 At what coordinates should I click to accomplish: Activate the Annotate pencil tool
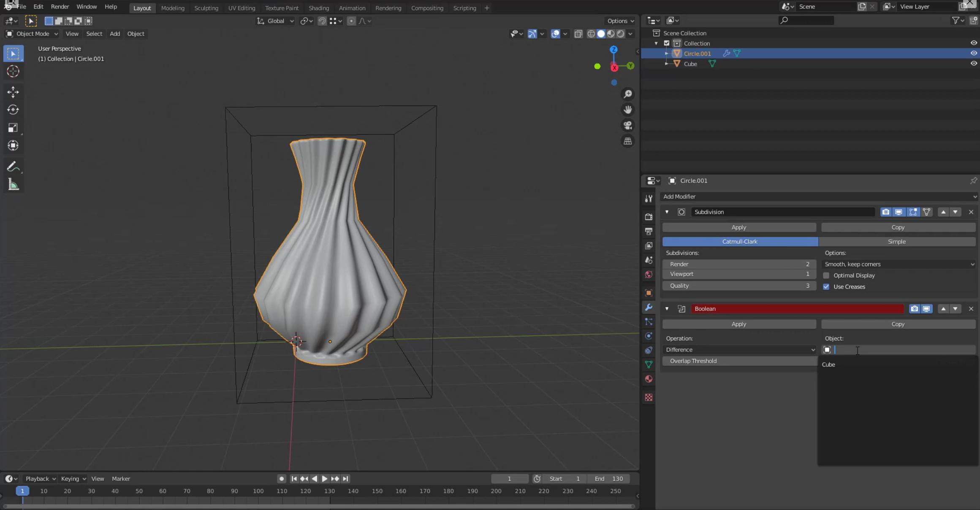point(13,167)
